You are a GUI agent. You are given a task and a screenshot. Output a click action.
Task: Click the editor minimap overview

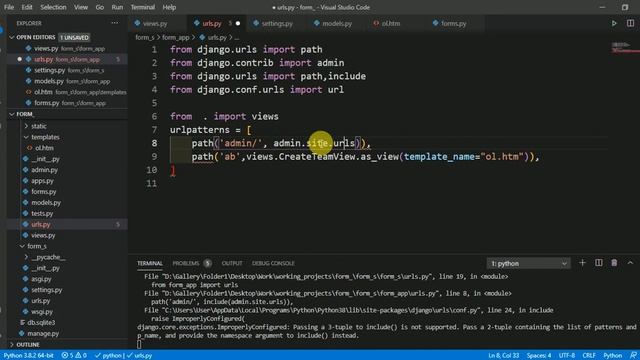coord(625,47)
